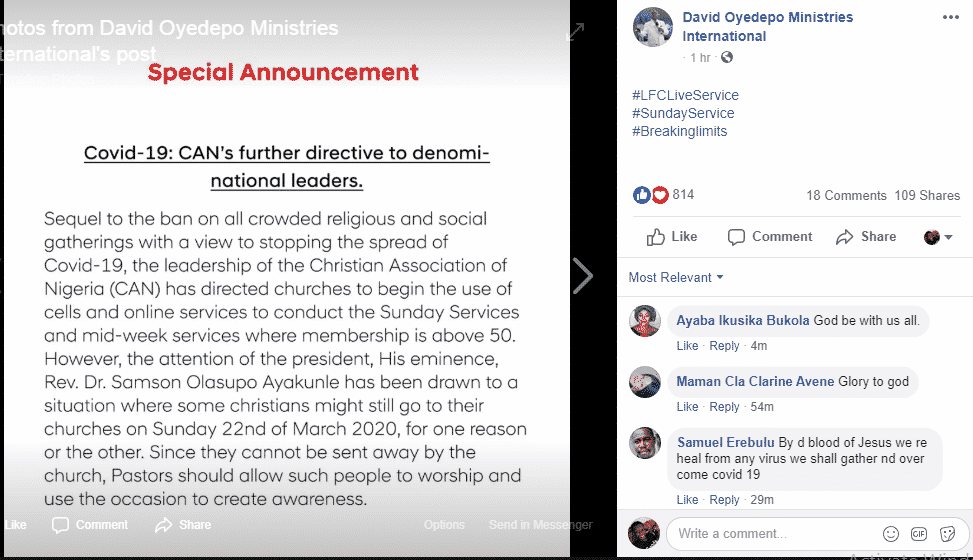Open sticker picker in comment box
This screenshot has height=560, width=973.
945,533
